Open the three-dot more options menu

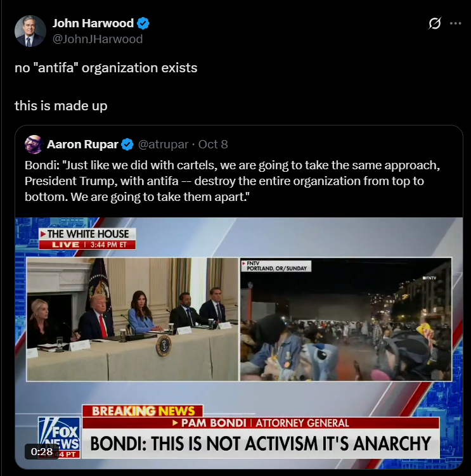pyautogui.click(x=456, y=23)
